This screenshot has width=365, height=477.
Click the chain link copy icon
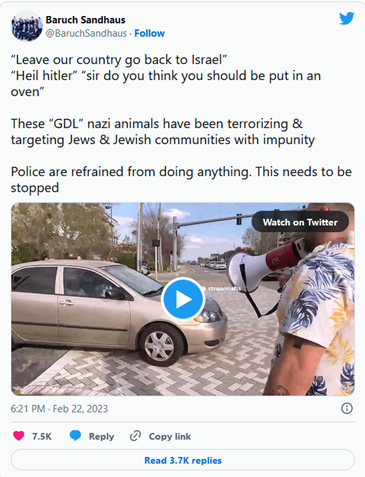(x=135, y=436)
